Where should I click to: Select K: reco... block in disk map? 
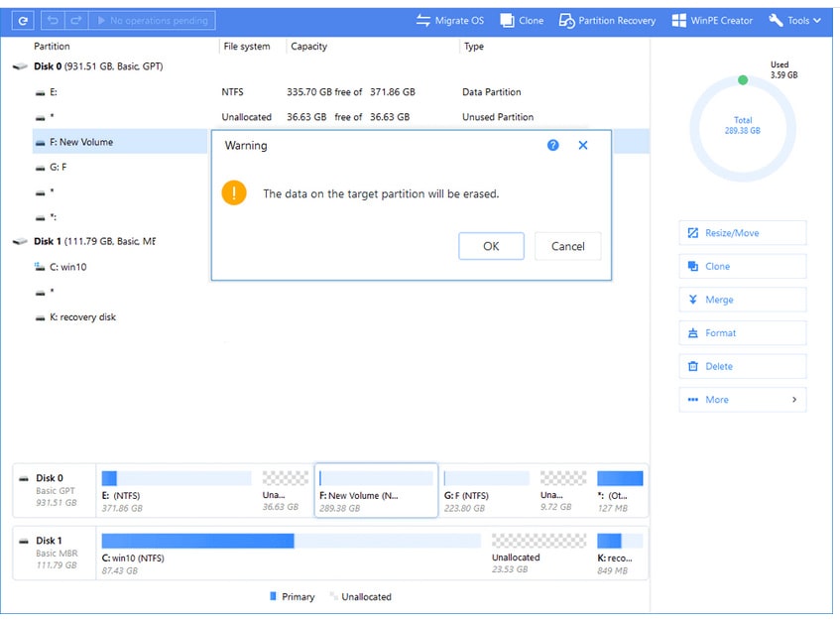(620, 554)
